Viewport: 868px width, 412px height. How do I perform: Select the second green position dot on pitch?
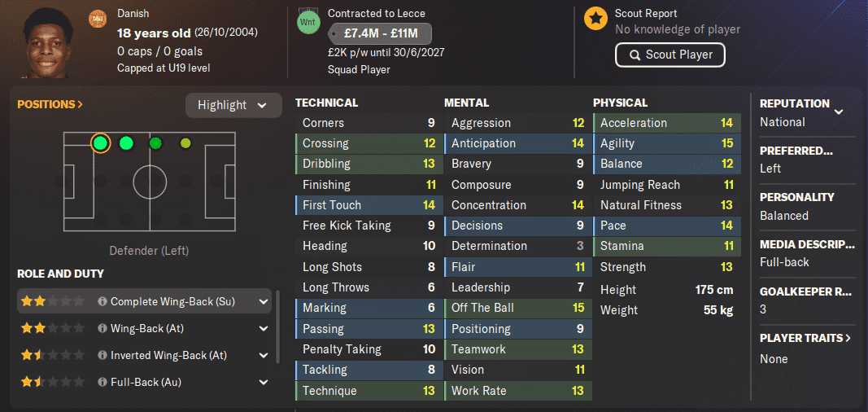[x=126, y=143]
